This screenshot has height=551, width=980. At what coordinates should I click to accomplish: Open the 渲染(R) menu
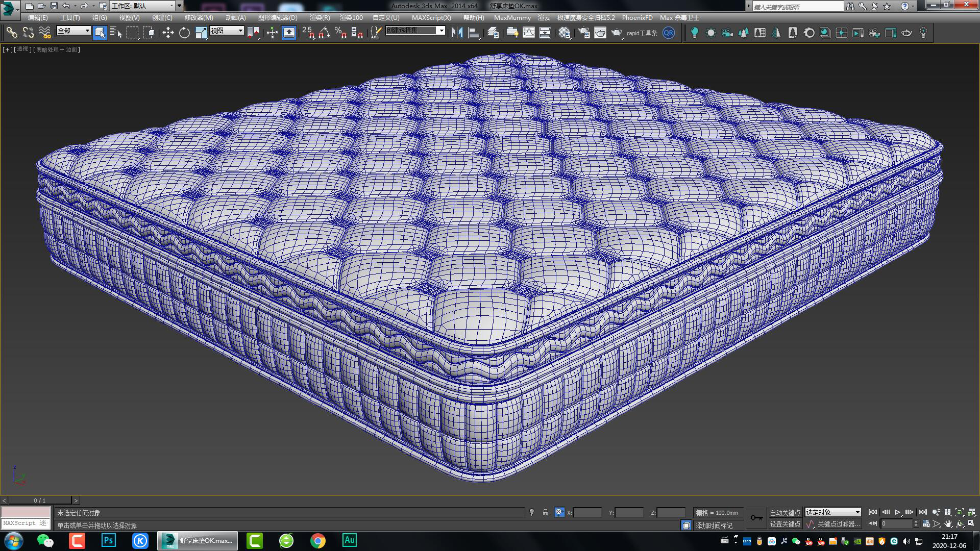pyautogui.click(x=320, y=17)
